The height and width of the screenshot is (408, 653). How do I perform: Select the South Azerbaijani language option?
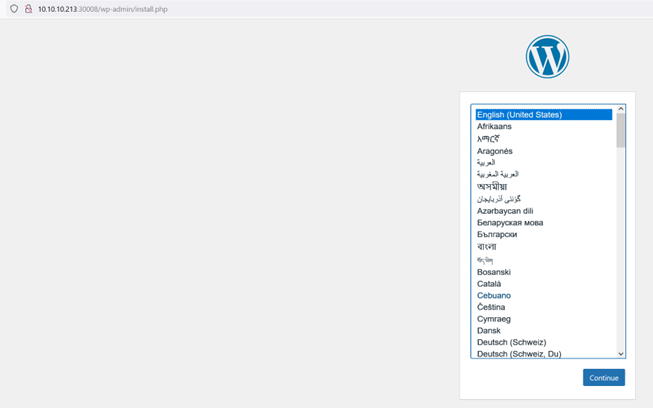pyautogui.click(x=544, y=199)
